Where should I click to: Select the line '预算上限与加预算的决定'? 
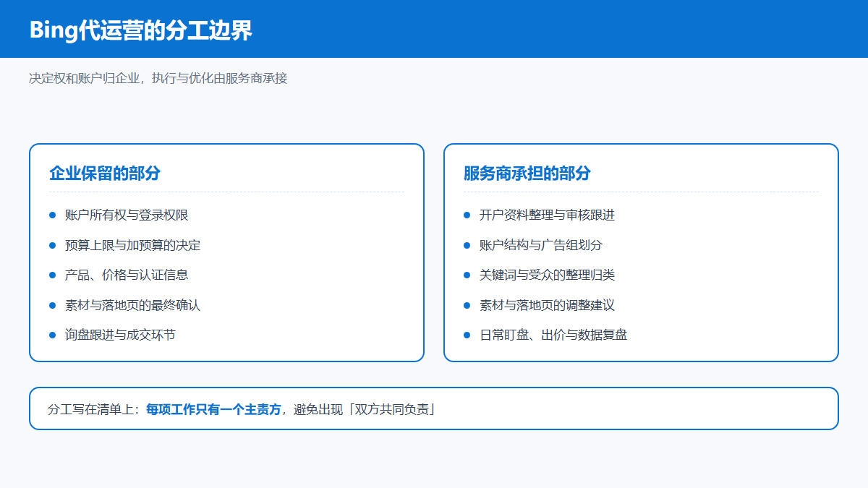[133, 245]
